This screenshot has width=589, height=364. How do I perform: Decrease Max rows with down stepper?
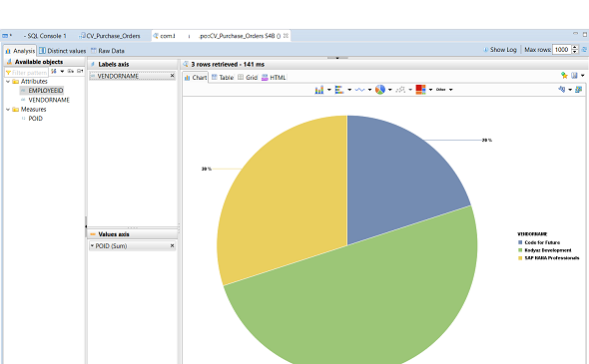click(x=574, y=52)
